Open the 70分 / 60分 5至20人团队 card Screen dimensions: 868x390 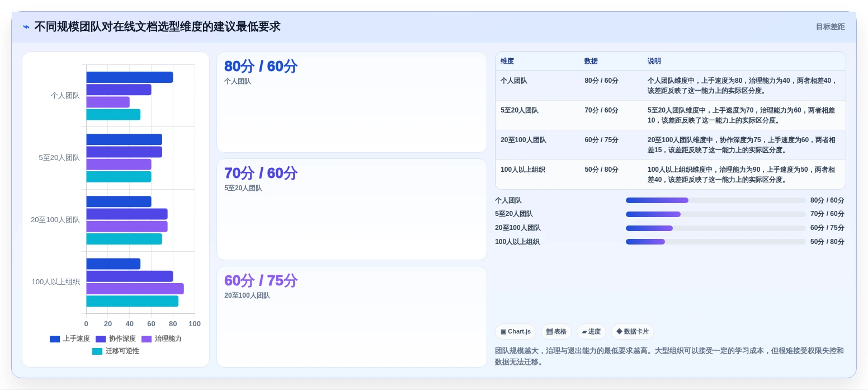pyautogui.click(x=352, y=209)
